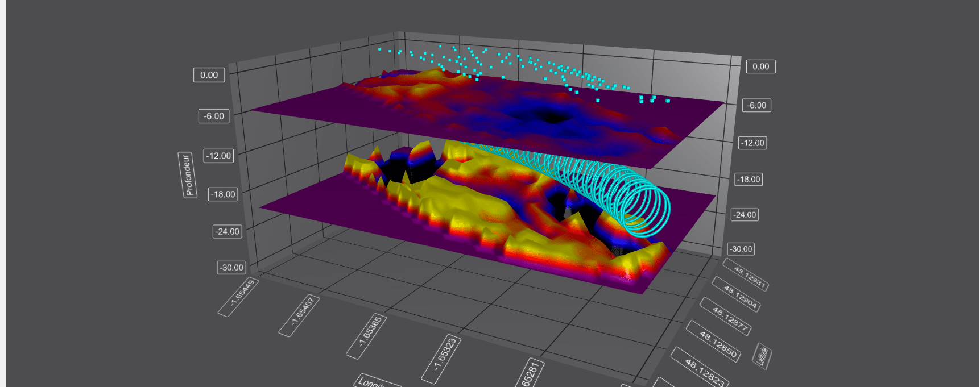Select right axis label -12.00
980x387 pixels.
tap(752, 143)
